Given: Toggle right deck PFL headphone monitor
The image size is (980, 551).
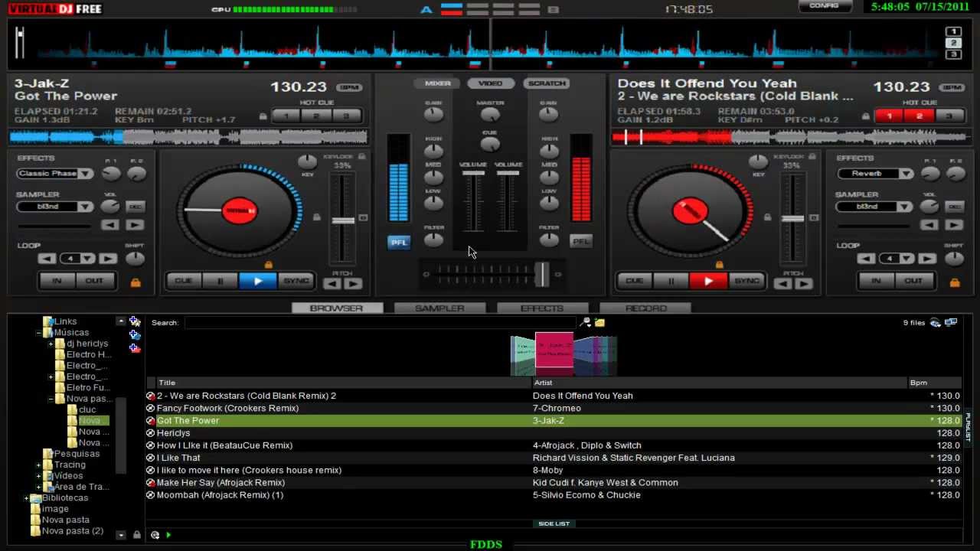Looking at the screenshot, I should point(581,241).
